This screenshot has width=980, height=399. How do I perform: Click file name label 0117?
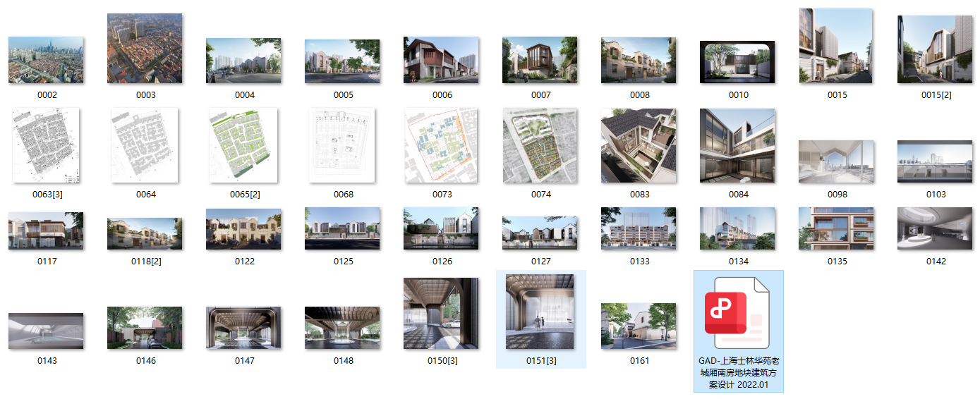pyautogui.click(x=47, y=262)
